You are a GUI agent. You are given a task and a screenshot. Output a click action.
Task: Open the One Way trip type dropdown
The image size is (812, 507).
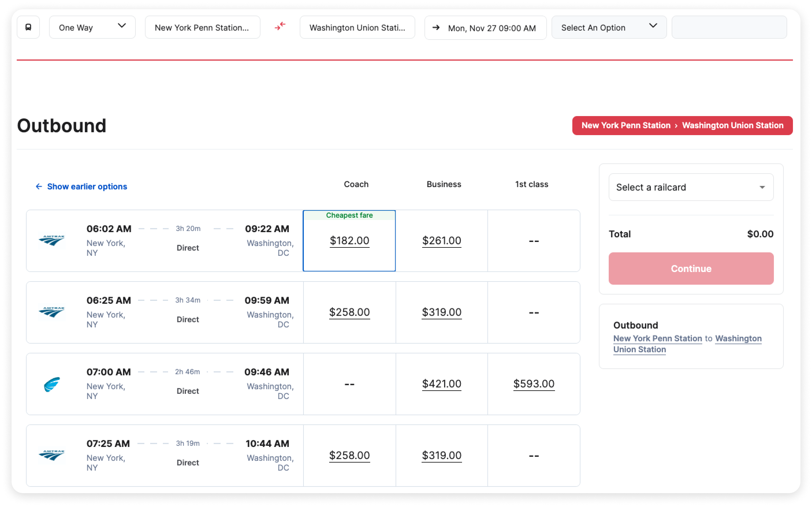click(x=92, y=27)
